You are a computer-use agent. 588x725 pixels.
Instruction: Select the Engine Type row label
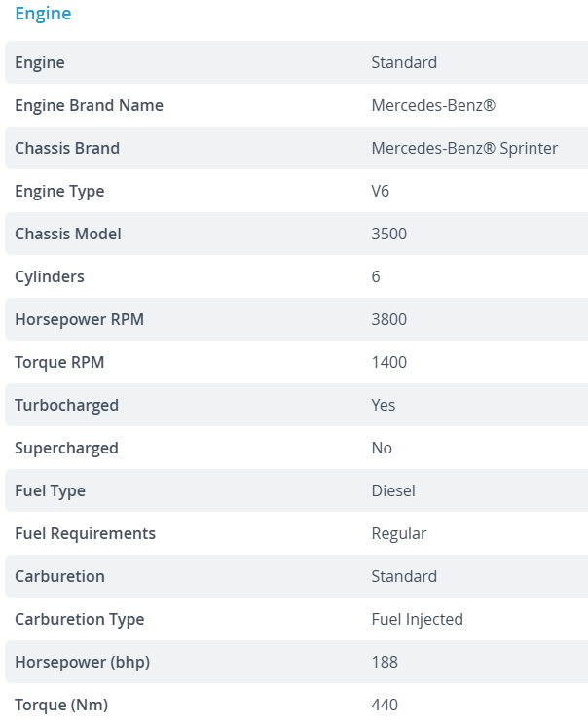tap(59, 191)
